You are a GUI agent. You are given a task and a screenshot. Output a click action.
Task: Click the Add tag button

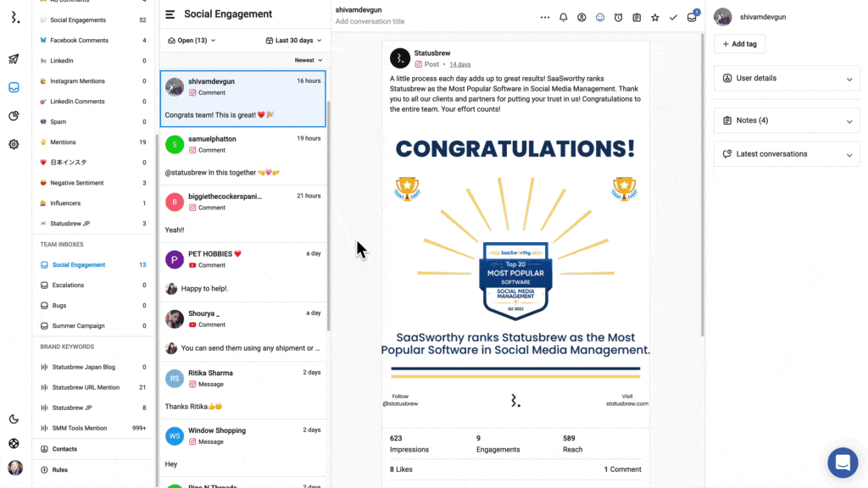pyautogui.click(x=739, y=44)
